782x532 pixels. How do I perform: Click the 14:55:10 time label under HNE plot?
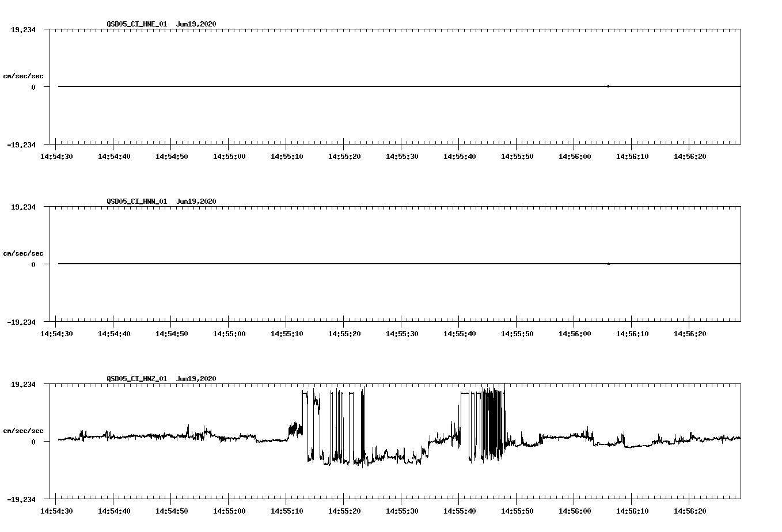287,157
